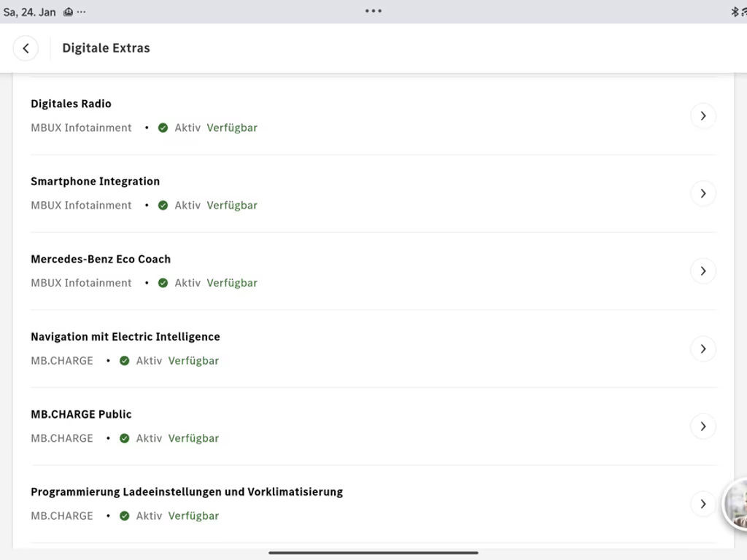
Task: Tap the back arrow button
Action: 26,48
